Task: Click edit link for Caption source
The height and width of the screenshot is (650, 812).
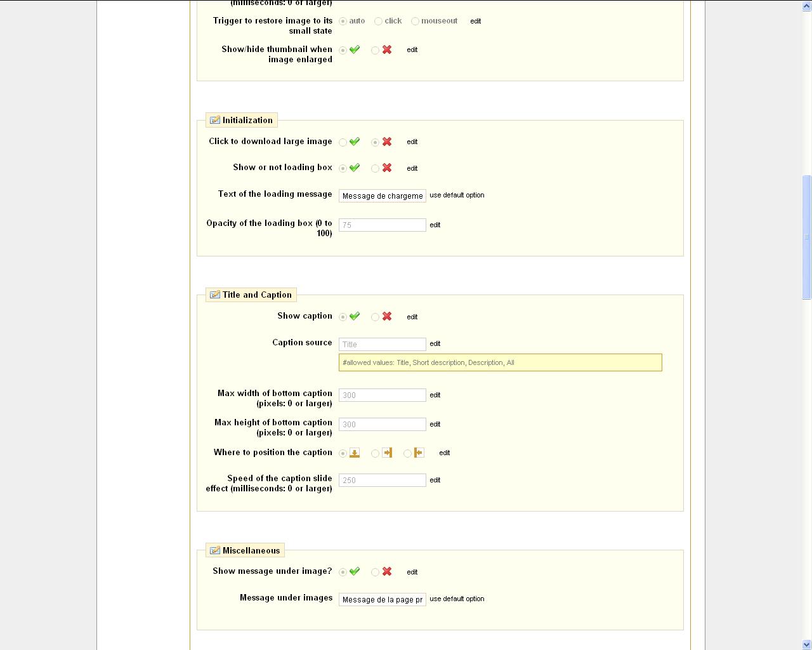Action: [x=435, y=343]
